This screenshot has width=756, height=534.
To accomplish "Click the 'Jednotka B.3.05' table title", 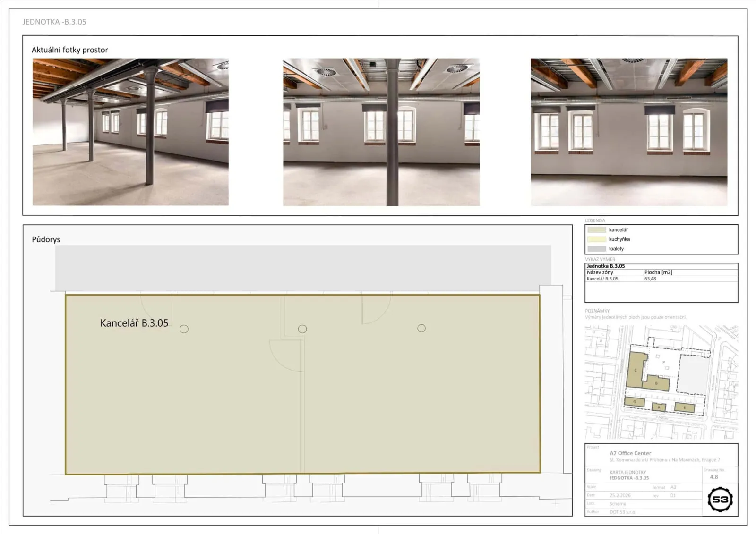I will 606,266.
